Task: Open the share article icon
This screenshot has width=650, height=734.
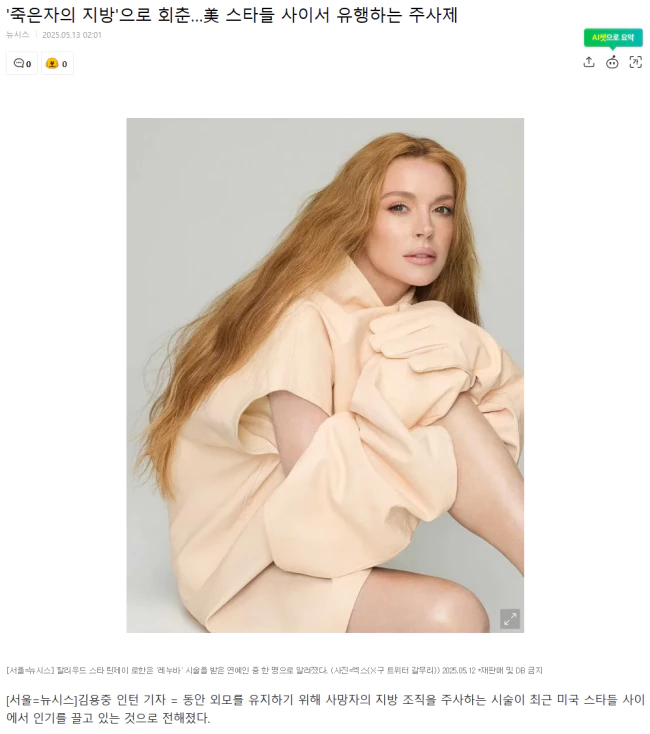Action: click(x=589, y=62)
